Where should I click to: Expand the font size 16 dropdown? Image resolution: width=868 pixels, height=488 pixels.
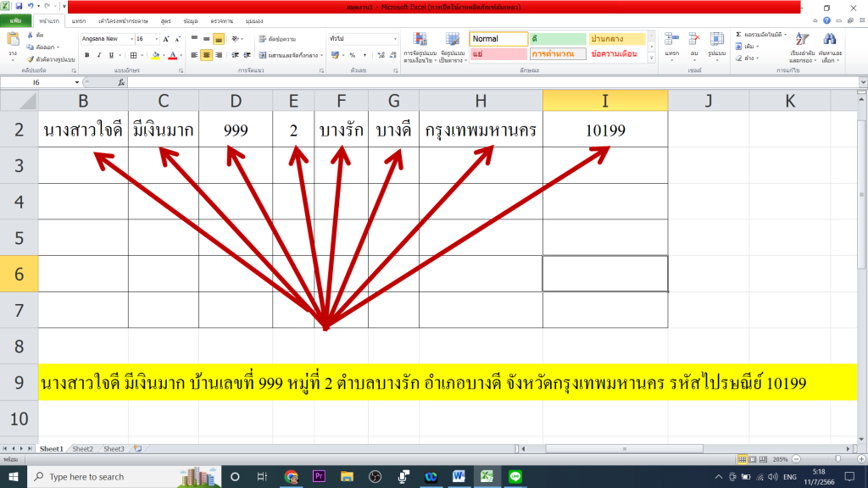155,39
